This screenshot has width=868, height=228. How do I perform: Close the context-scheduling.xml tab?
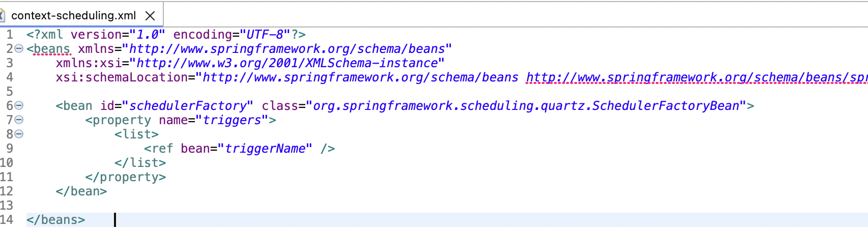[150, 16]
